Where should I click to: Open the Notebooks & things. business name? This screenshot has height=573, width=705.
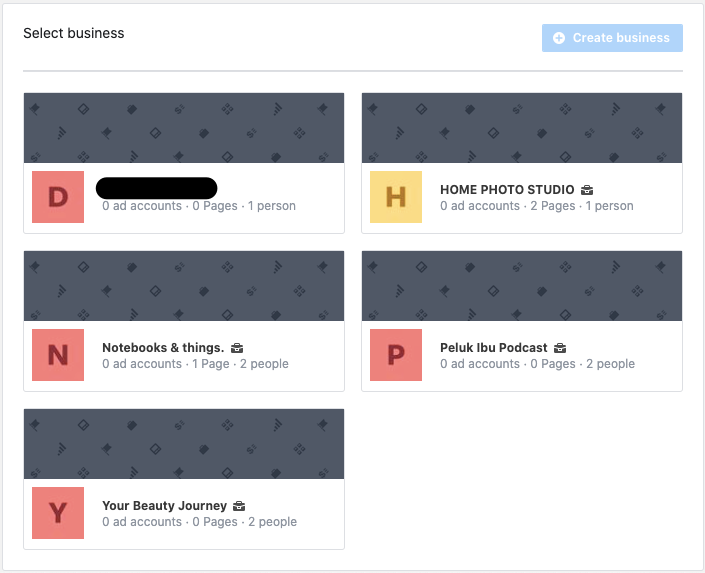click(x=163, y=348)
